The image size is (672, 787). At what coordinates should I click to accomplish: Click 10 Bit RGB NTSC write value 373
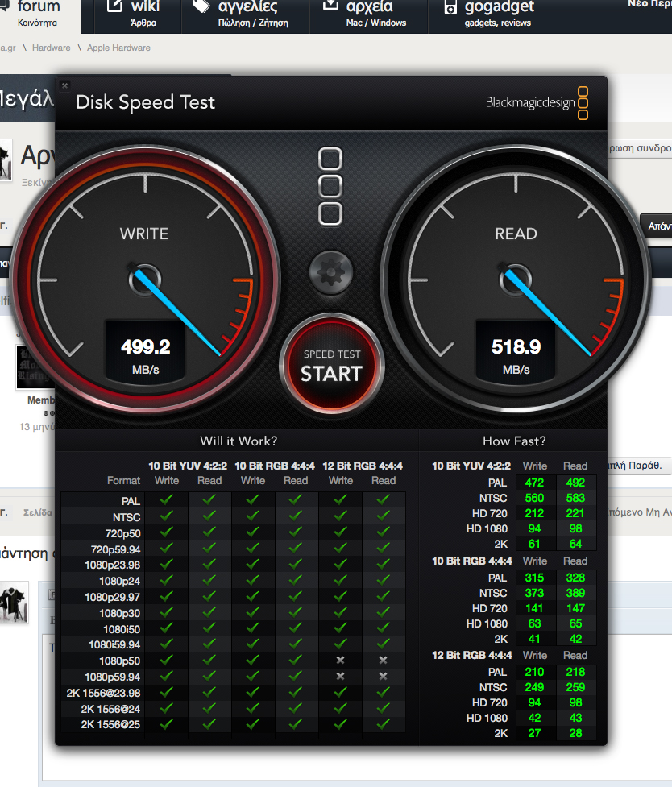[534, 593]
